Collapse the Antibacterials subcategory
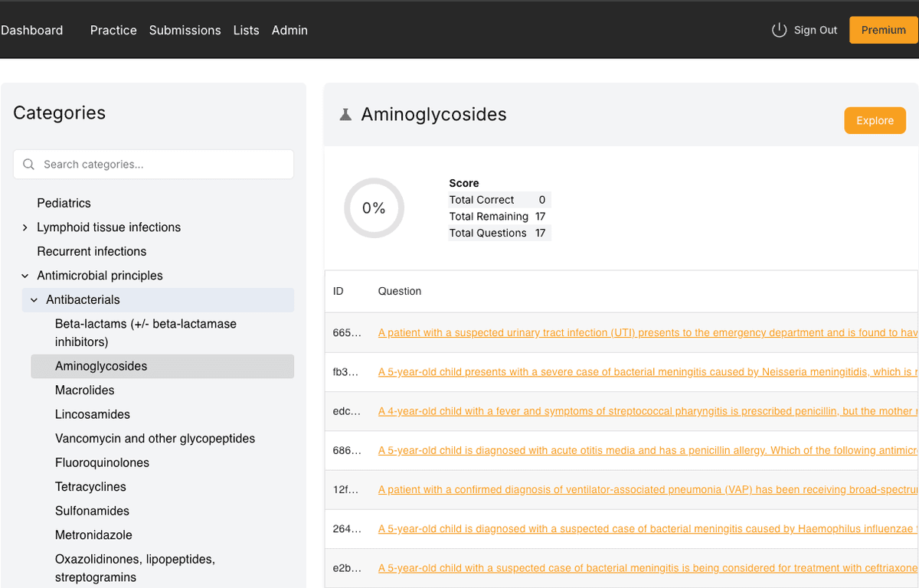Screen dimensions: 919x588 tap(34, 300)
